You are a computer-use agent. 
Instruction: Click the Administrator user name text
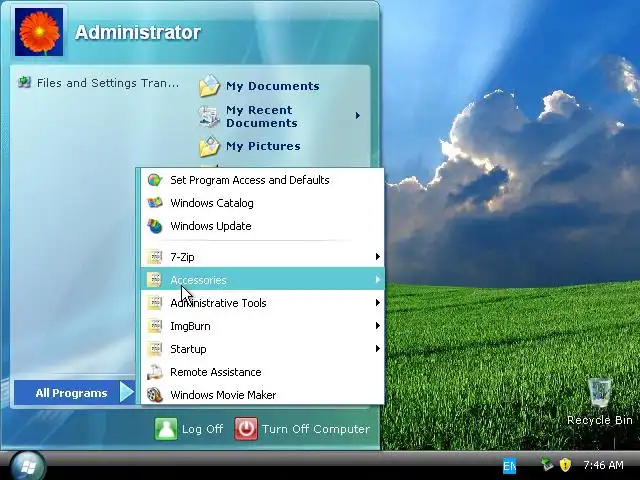click(x=138, y=33)
